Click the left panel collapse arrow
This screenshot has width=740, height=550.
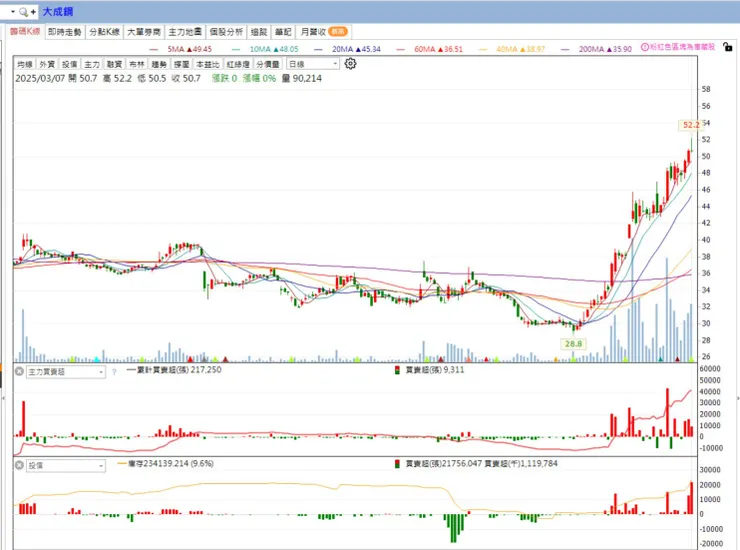click(x=4, y=399)
